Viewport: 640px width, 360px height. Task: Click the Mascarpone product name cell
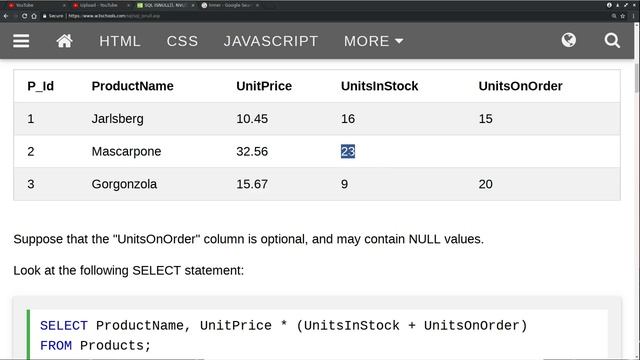coord(126,151)
